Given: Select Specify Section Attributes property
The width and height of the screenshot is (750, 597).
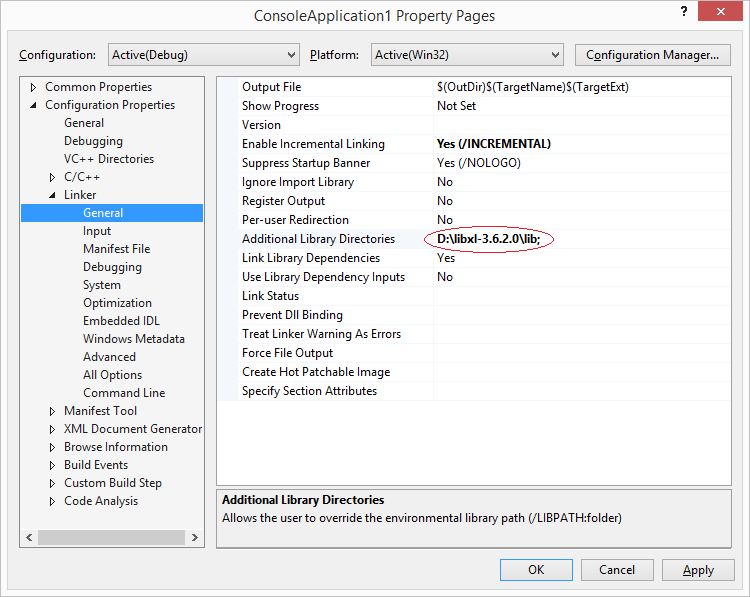Looking at the screenshot, I should (x=309, y=391).
